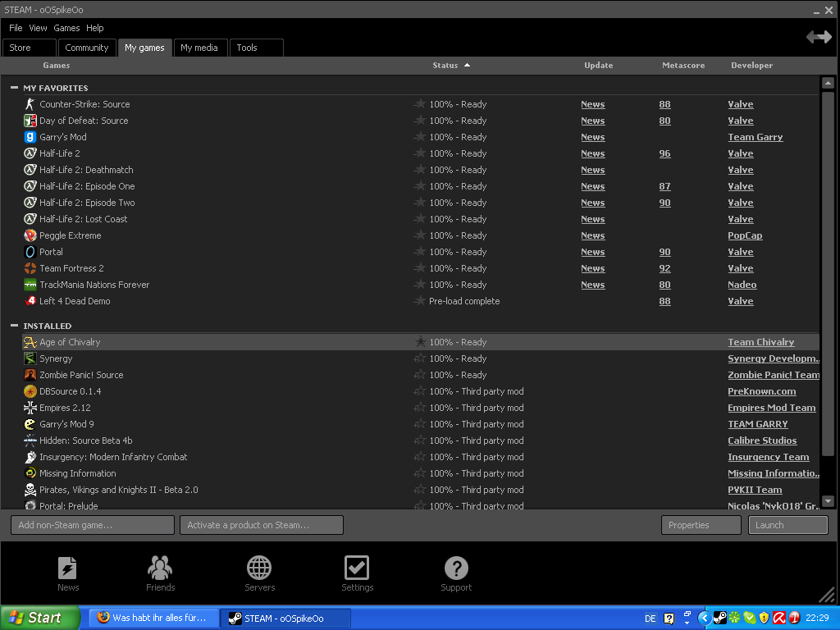Image resolution: width=840 pixels, height=630 pixels.
Task: Click the Launch button
Action: point(787,525)
